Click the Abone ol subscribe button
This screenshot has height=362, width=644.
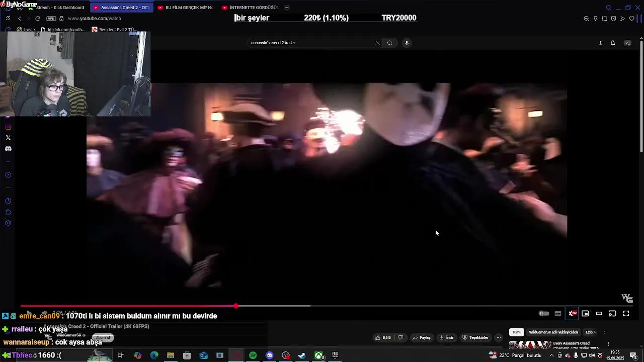[x=103, y=338]
